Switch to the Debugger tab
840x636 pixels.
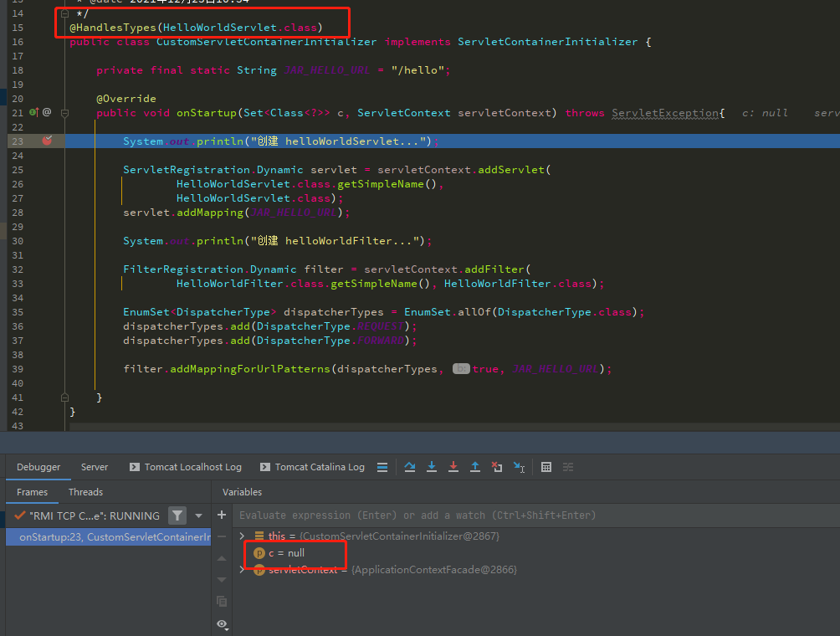pos(38,467)
